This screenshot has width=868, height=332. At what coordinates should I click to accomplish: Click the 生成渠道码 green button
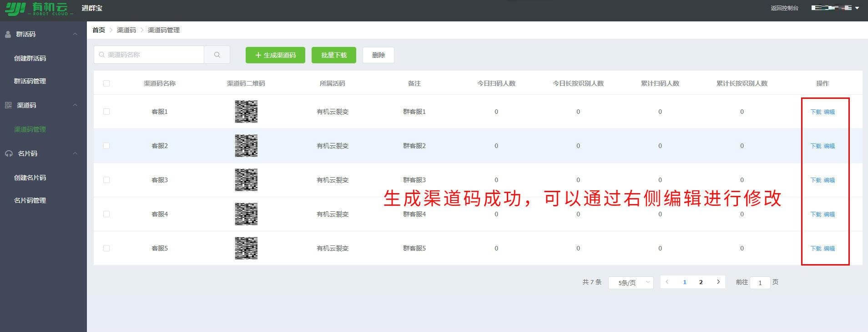275,55
